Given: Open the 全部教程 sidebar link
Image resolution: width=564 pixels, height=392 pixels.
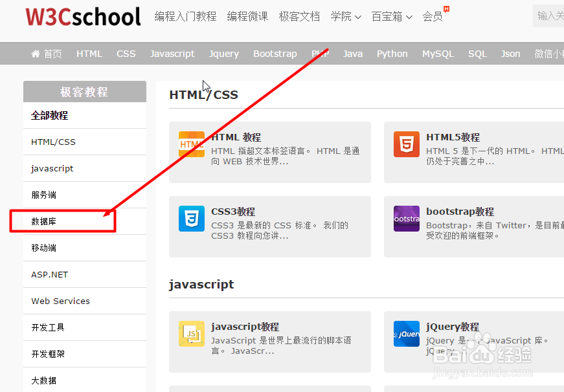Looking at the screenshot, I should (49, 115).
